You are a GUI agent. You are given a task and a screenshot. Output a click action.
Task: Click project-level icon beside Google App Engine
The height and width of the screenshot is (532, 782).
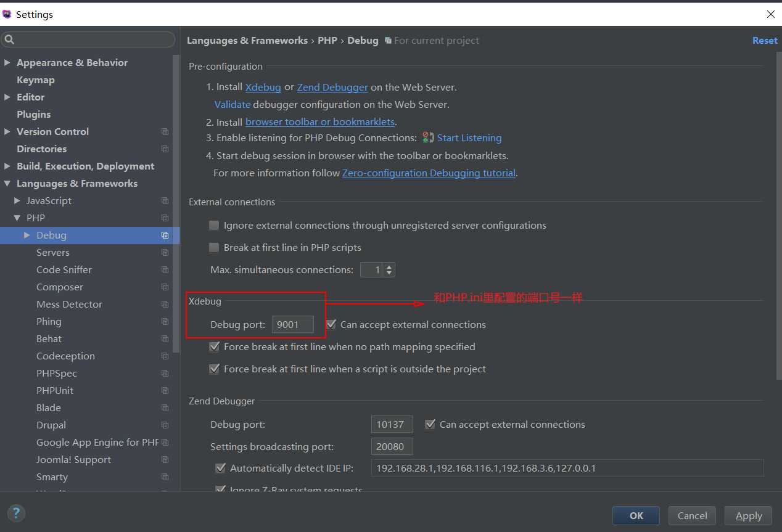[x=165, y=442]
